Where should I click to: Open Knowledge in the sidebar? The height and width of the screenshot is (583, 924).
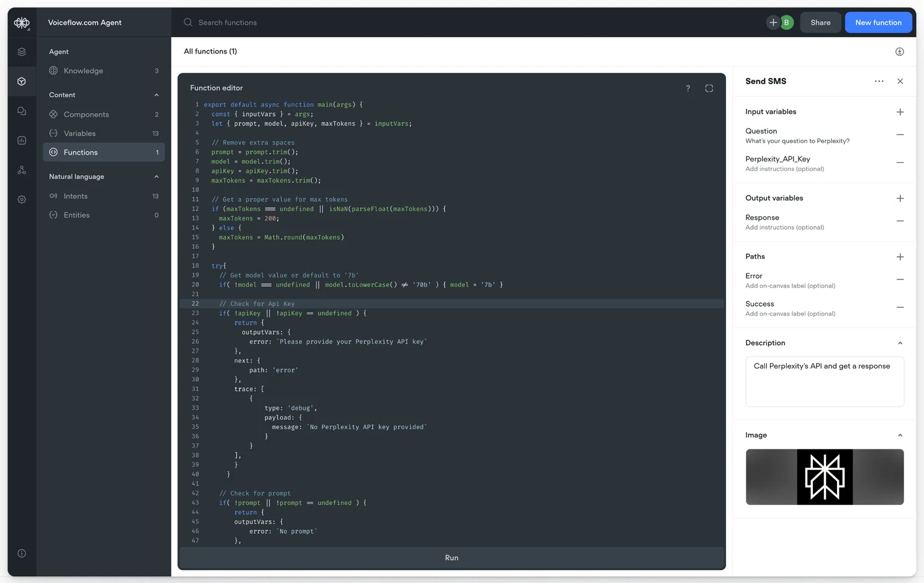tap(104, 71)
